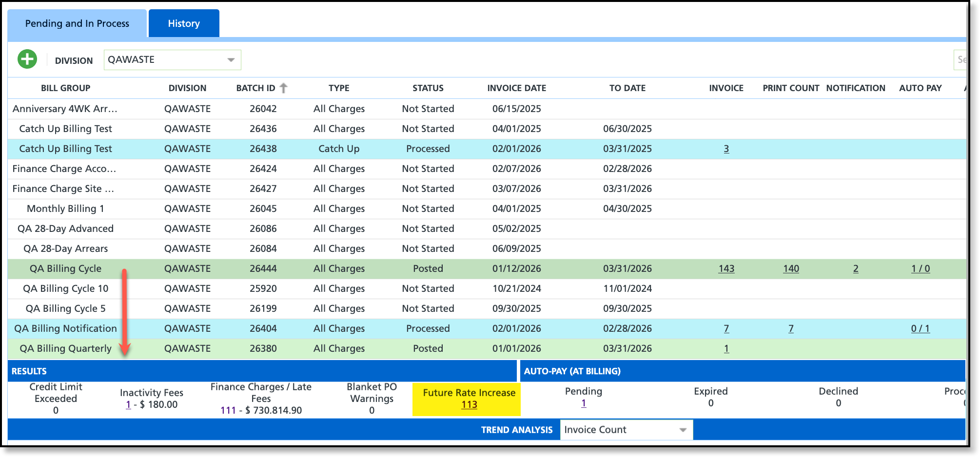Select the Monthly Billing 1 row

coord(487,209)
